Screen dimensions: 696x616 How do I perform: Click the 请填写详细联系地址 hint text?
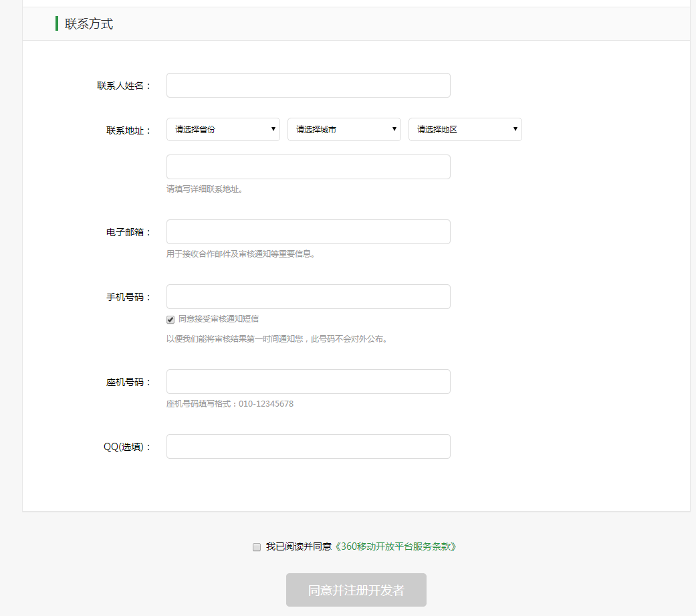pyautogui.click(x=204, y=189)
